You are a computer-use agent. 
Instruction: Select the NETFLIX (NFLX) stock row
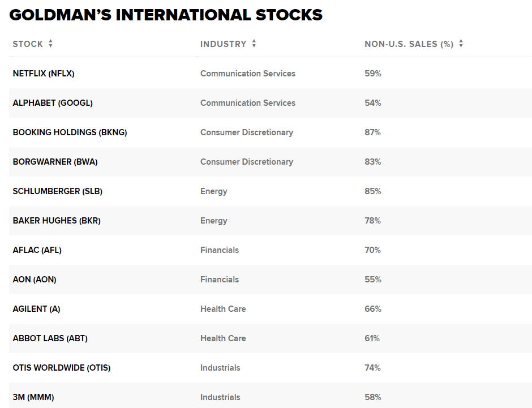[x=44, y=74]
